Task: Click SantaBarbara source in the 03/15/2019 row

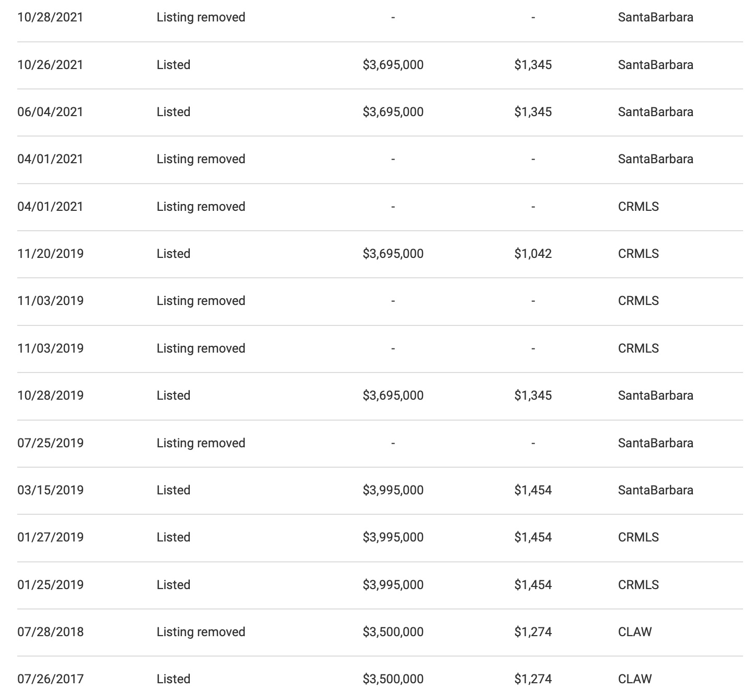Action: (655, 490)
